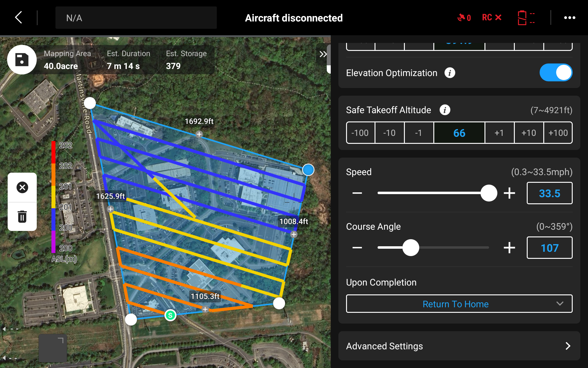Collapse the settings panel with double chevron
Image resolution: width=588 pixels, height=368 pixels.
point(323,54)
